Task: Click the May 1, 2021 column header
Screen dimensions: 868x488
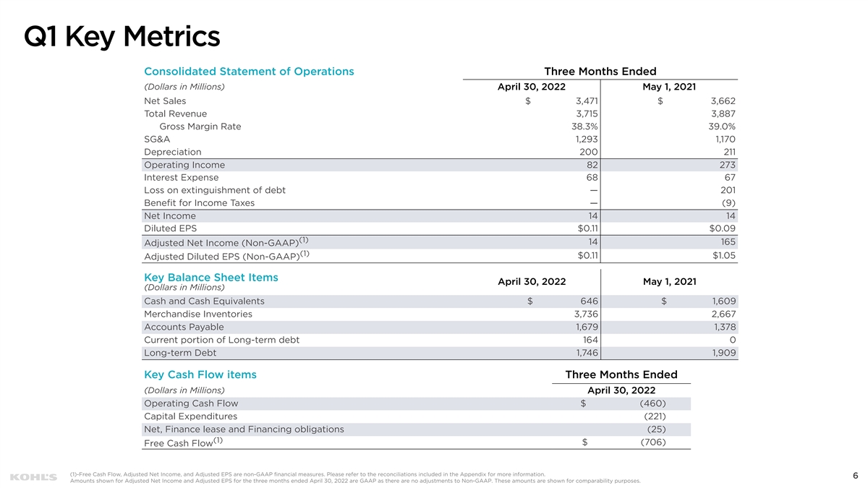Action: (669, 87)
